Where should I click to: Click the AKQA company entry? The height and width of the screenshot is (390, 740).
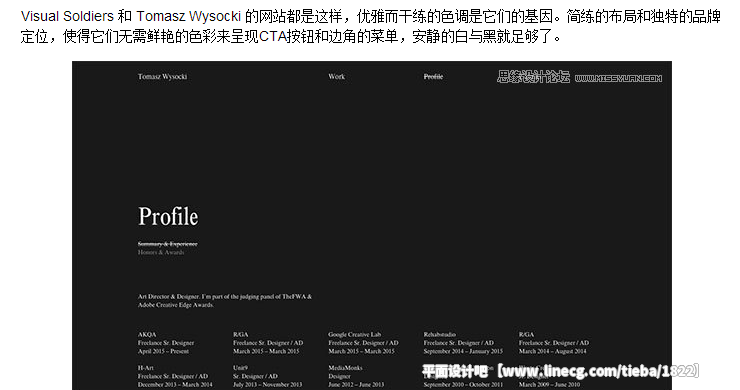pyautogui.click(x=147, y=334)
